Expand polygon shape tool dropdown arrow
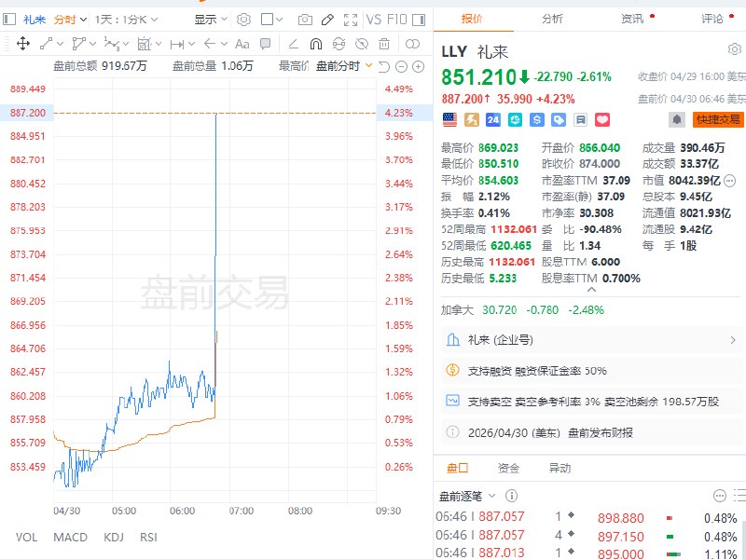 point(92,44)
